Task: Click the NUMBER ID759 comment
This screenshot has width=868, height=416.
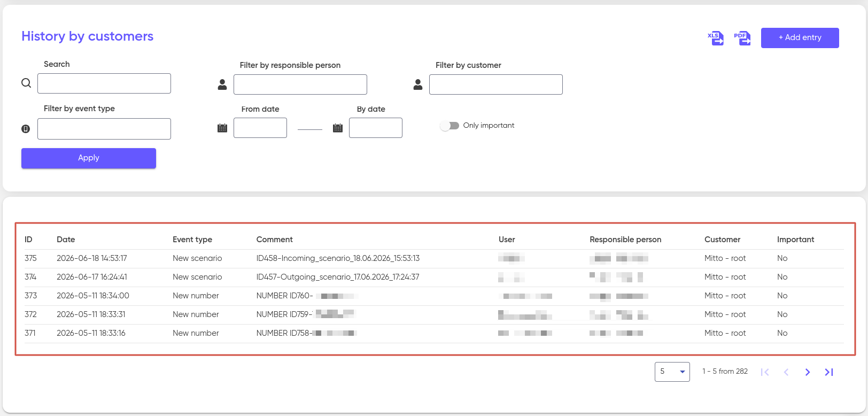Action: pyautogui.click(x=306, y=314)
